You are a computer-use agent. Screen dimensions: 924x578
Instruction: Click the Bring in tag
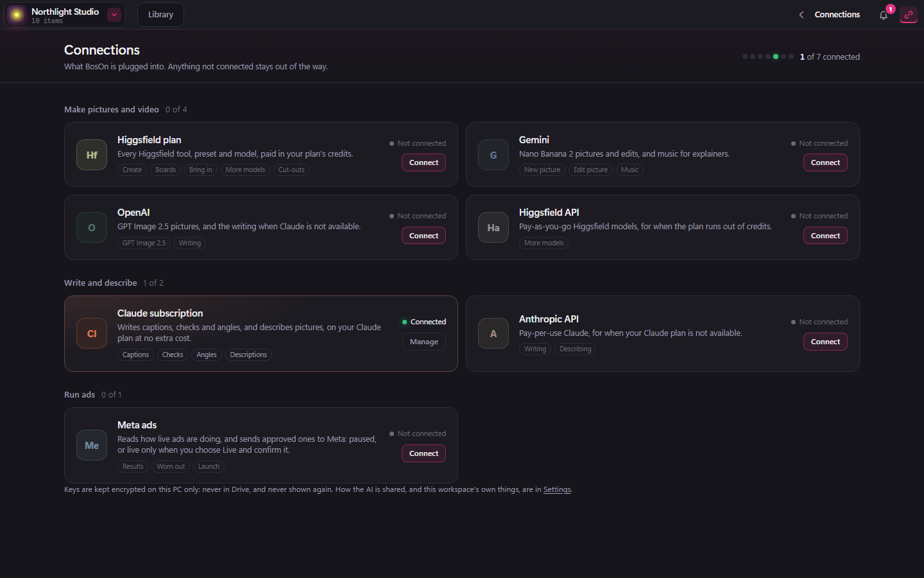coord(201,170)
